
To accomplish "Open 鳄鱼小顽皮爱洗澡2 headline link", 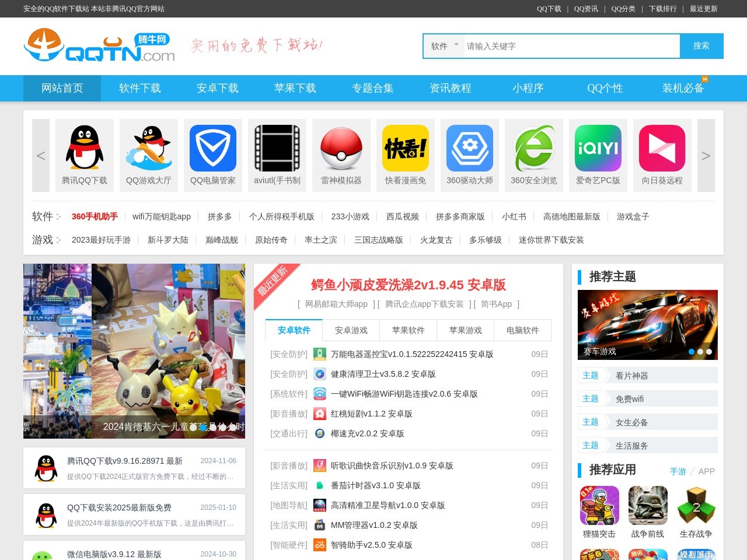I will pos(409,285).
